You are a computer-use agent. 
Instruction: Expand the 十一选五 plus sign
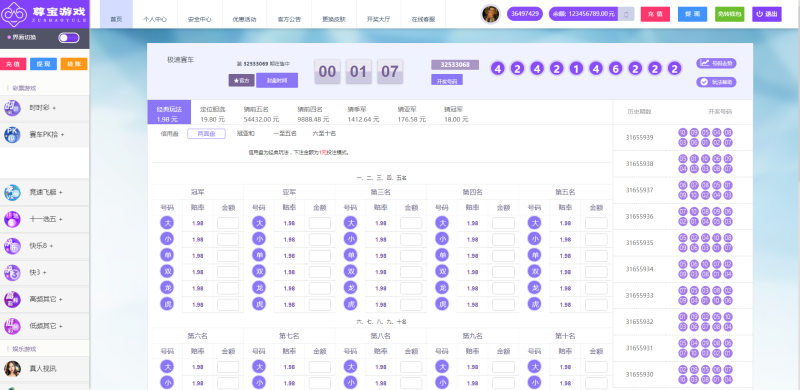click(x=61, y=220)
